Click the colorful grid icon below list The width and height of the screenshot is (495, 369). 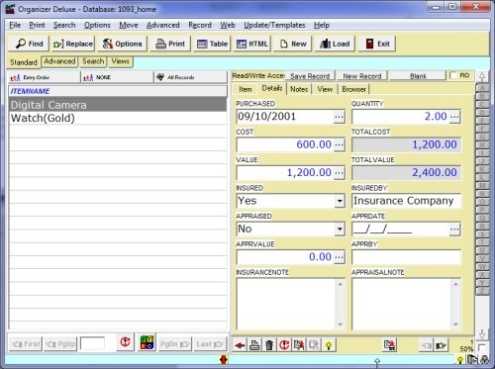pyautogui.click(x=147, y=343)
